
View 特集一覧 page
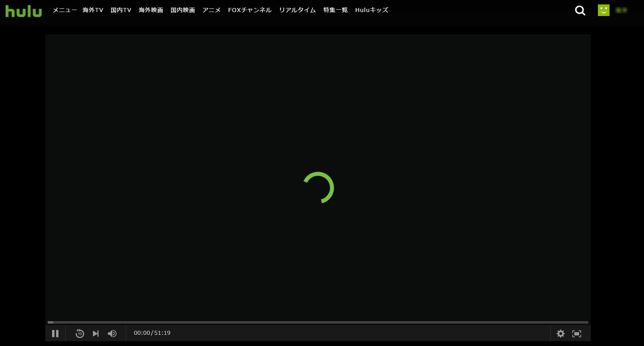tap(335, 10)
